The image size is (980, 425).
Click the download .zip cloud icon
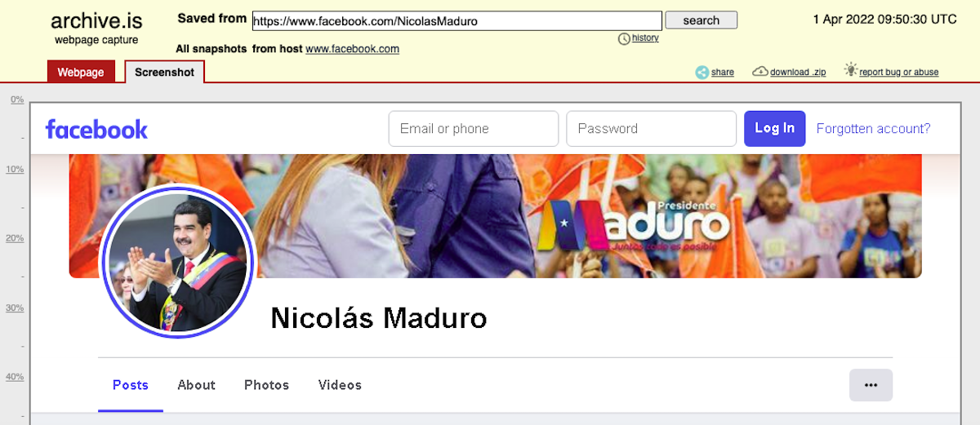point(760,72)
